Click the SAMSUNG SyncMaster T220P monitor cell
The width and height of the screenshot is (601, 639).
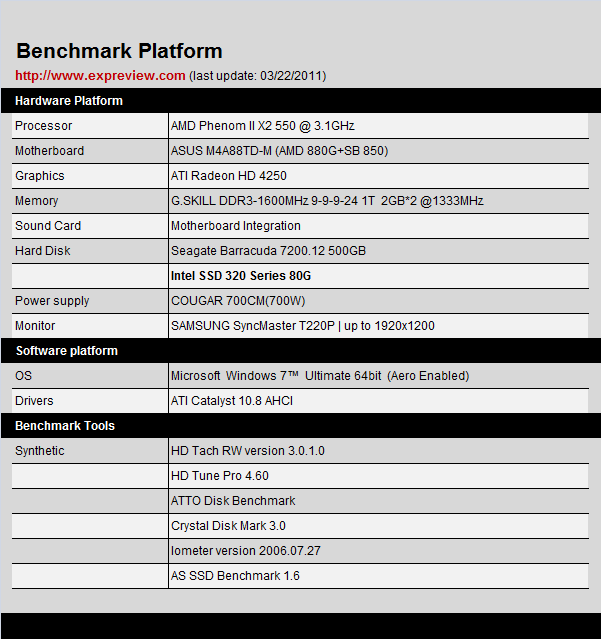click(302, 326)
